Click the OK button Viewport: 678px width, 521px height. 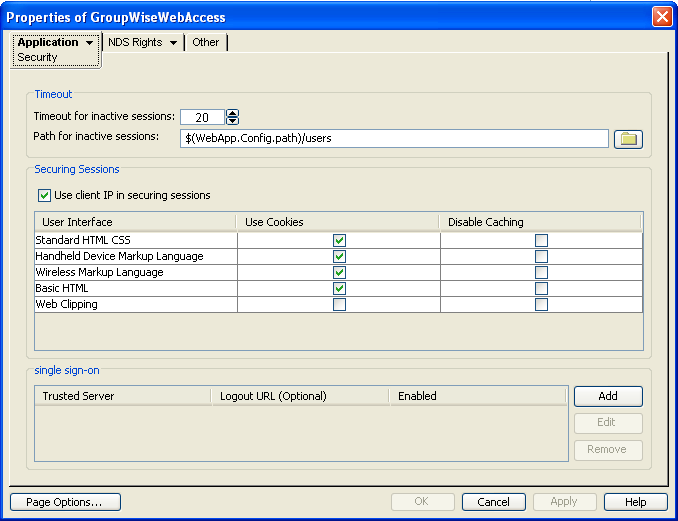(x=422, y=502)
